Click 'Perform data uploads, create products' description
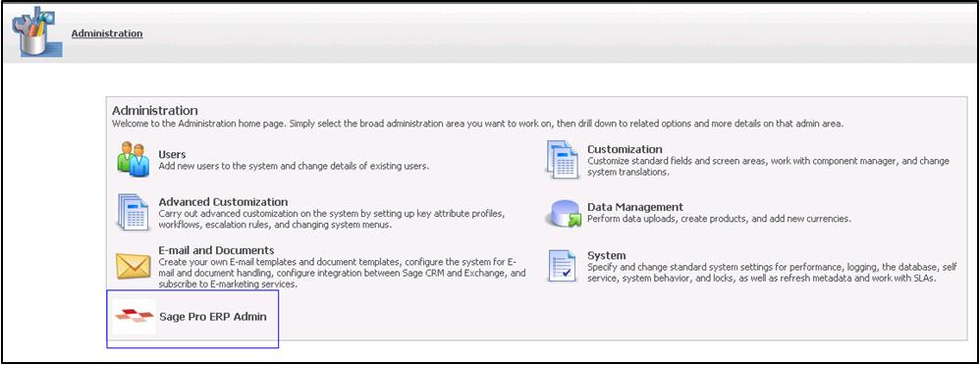980x365 pixels. click(720, 220)
